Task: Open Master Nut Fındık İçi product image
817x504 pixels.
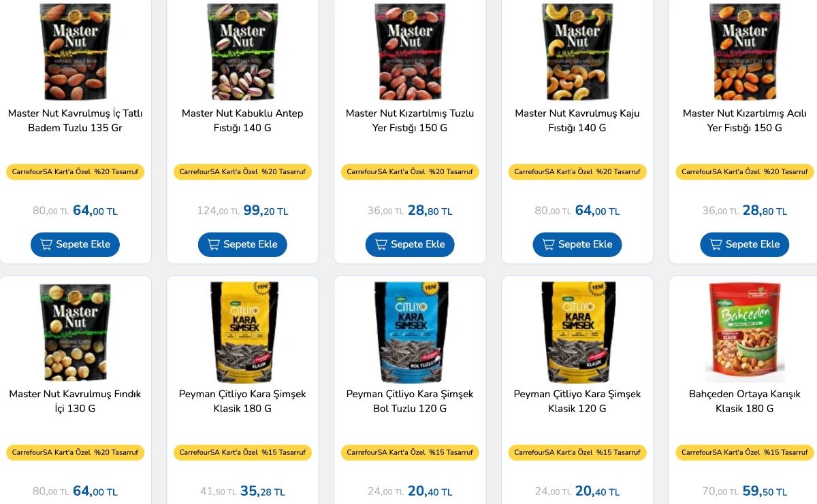Action: pyautogui.click(x=75, y=333)
